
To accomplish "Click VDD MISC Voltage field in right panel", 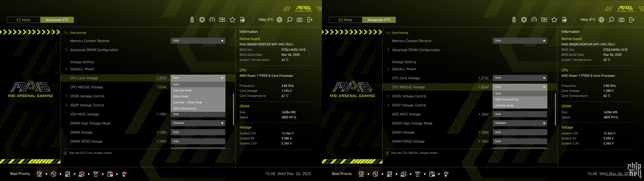I will (x=520, y=114).
